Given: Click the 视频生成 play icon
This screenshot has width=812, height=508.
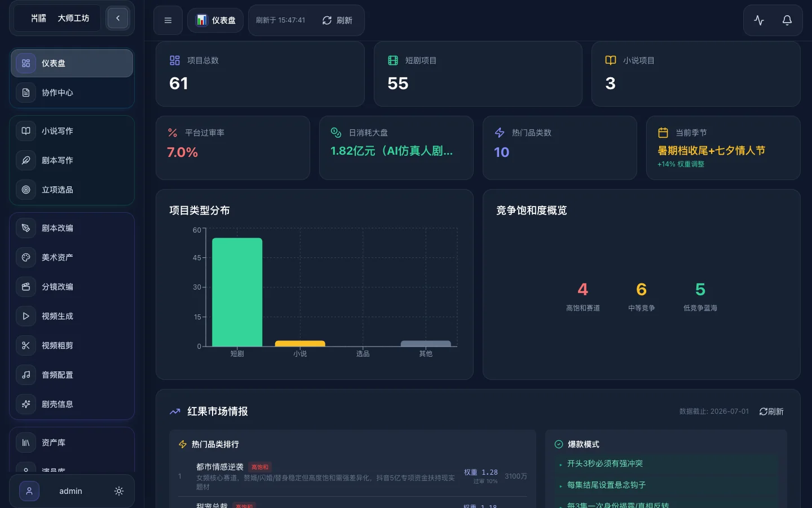Looking at the screenshot, I should [x=26, y=316].
